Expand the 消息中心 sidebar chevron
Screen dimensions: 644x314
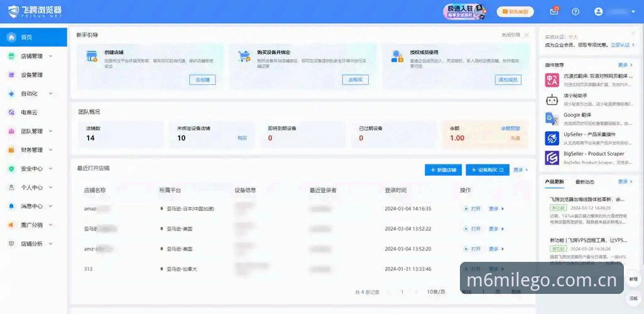pyautogui.click(x=51, y=206)
